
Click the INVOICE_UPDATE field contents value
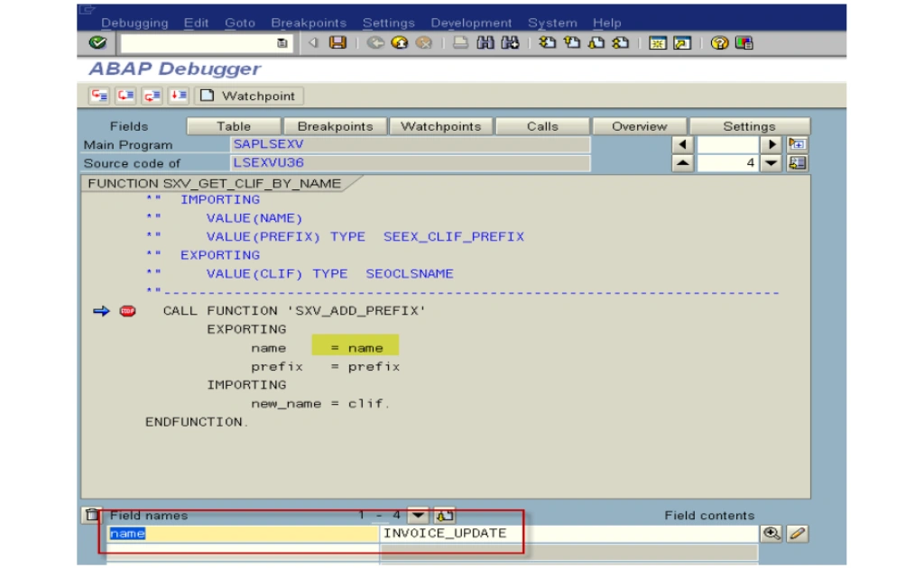[x=445, y=533]
